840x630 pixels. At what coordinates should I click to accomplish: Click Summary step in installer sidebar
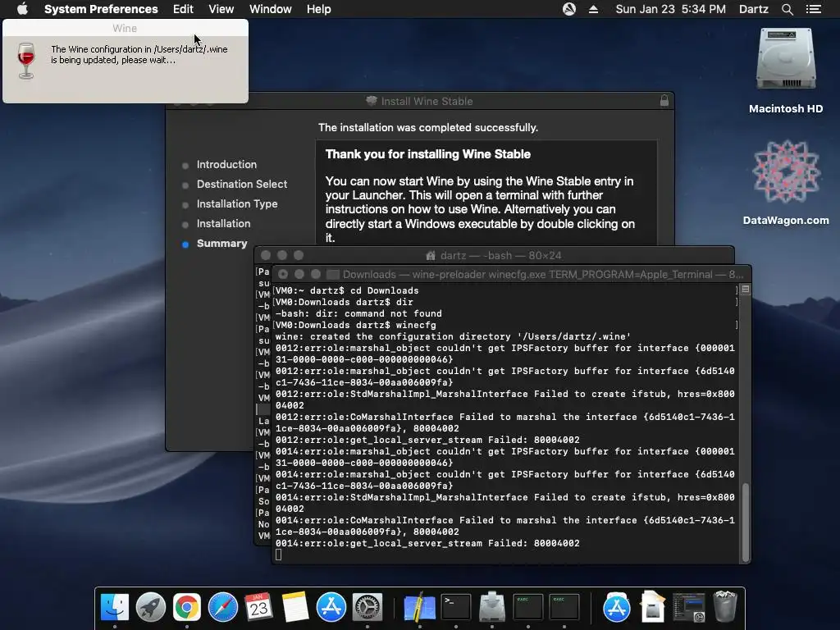point(221,243)
